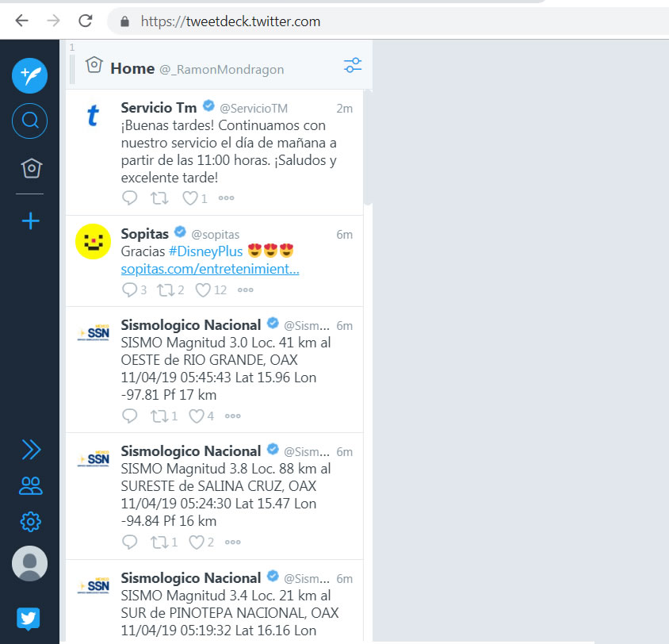This screenshot has width=669, height=644.
Task: Click Sopitas yellow face avatar
Action: (93, 241)
